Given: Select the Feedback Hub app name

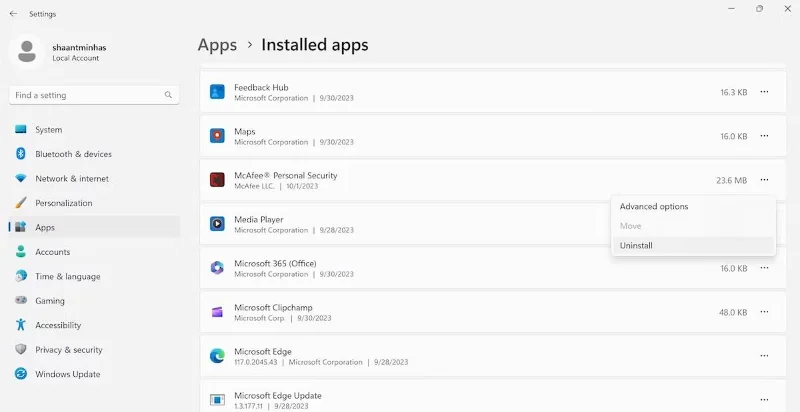Looking at the screenshot, I should (x=261, y=87).
